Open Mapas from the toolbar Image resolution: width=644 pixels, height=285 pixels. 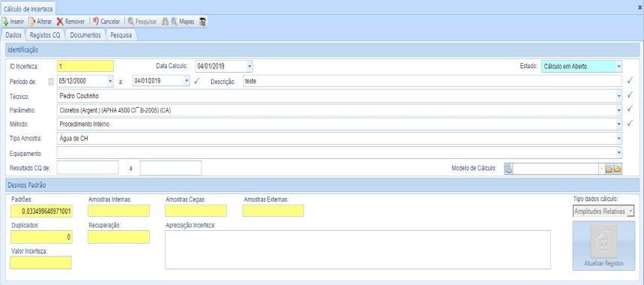(183, 22)
